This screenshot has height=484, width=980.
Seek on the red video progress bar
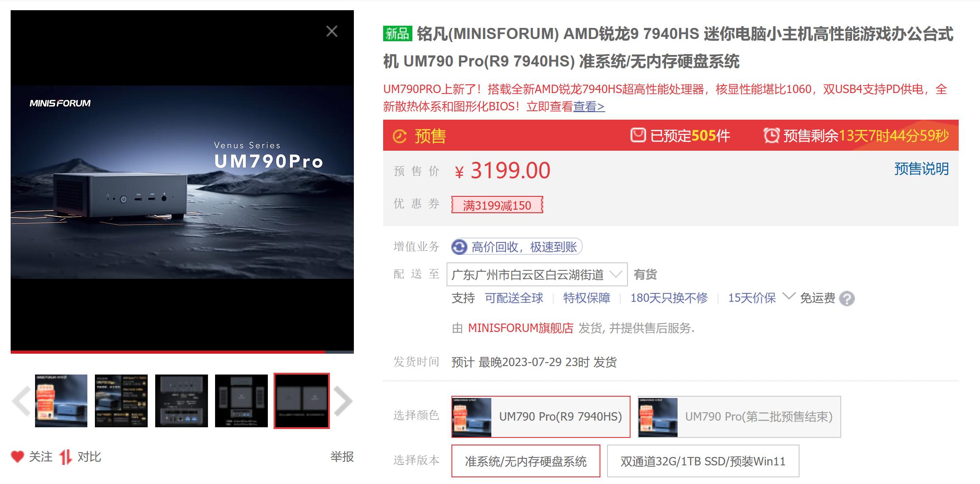tap(182, 352)
